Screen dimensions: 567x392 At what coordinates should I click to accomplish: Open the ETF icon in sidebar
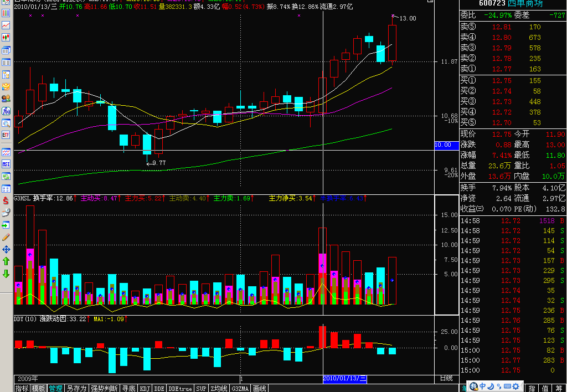6,135
